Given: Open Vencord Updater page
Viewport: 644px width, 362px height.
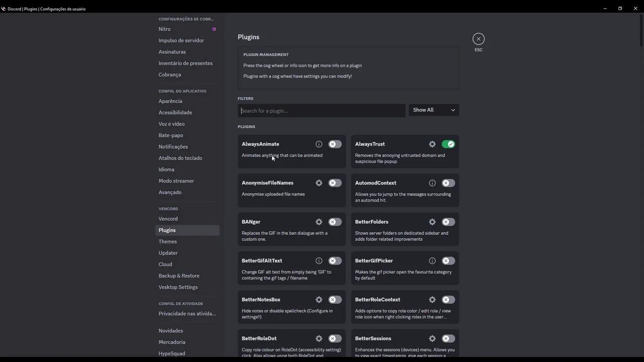Looking at the screenshot, I should click(188, 253).
